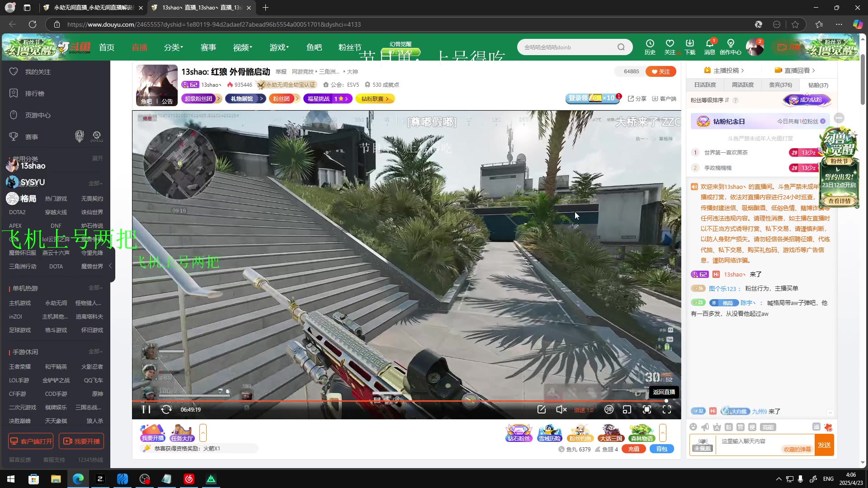Open the danmaku edit pencil icon in player
Image resolution: width=868 pixels, height=488 pixels.
[x=542, y=409]
